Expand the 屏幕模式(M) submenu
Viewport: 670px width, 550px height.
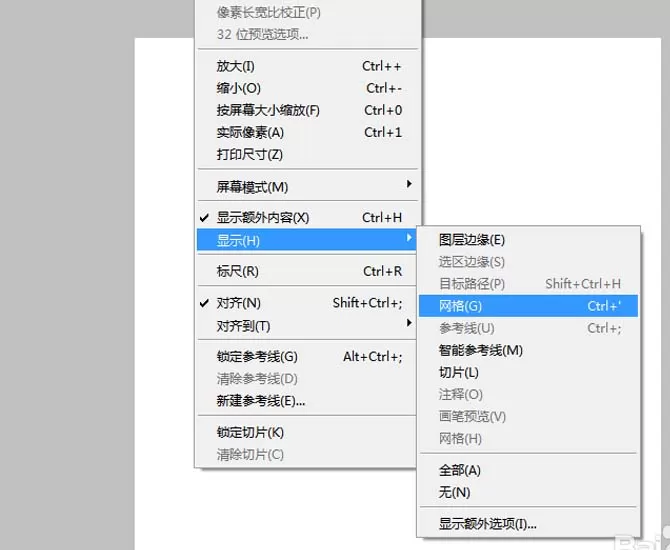click(307, 187)
